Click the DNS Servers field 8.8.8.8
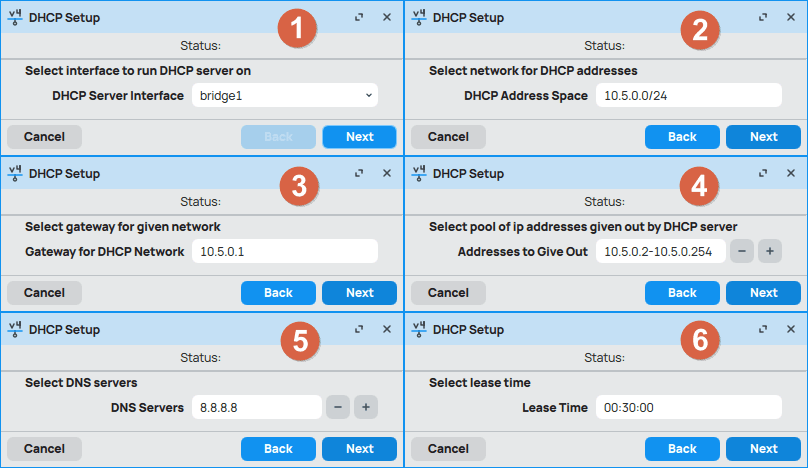This screenshot has width=808, height=468. coord(255,407)
